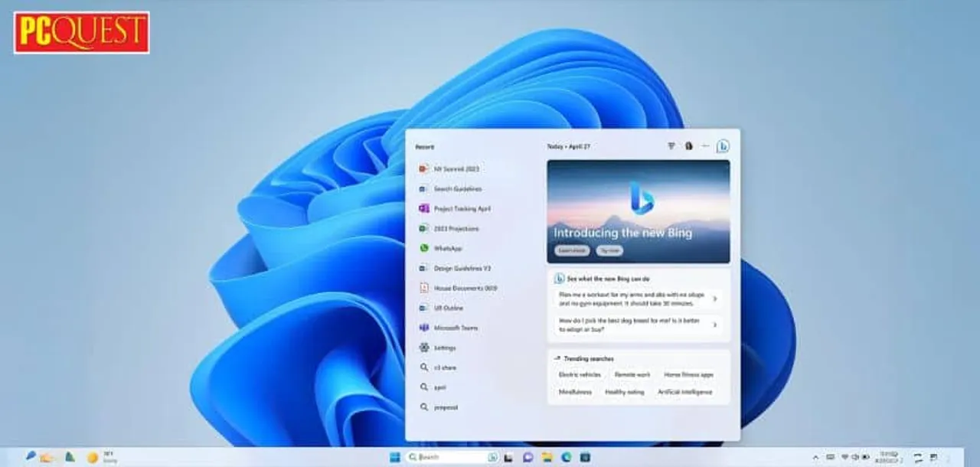Click the 'Today • April 27' header text
Image resolution: width=980 pixels, height=467 pixels.
[568, 146]
